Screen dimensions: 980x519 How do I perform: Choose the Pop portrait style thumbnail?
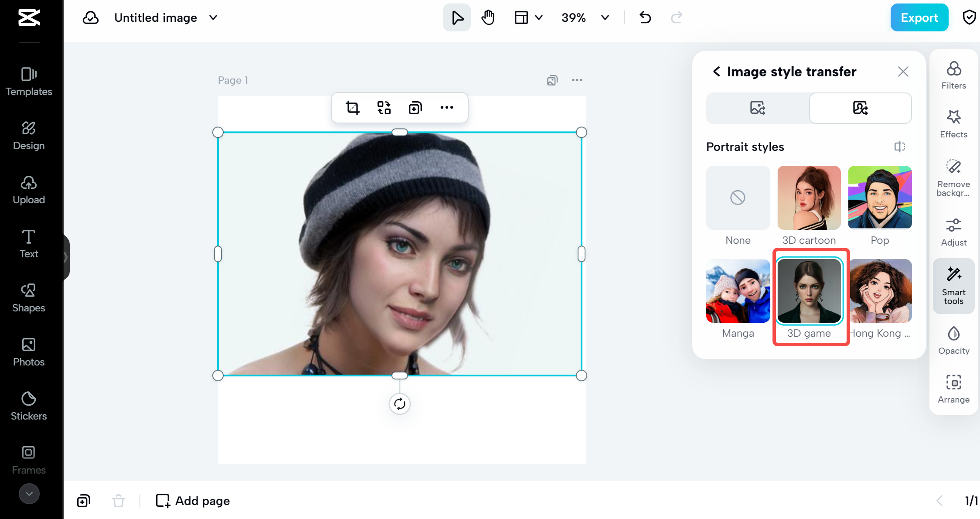tap(880, 198)
